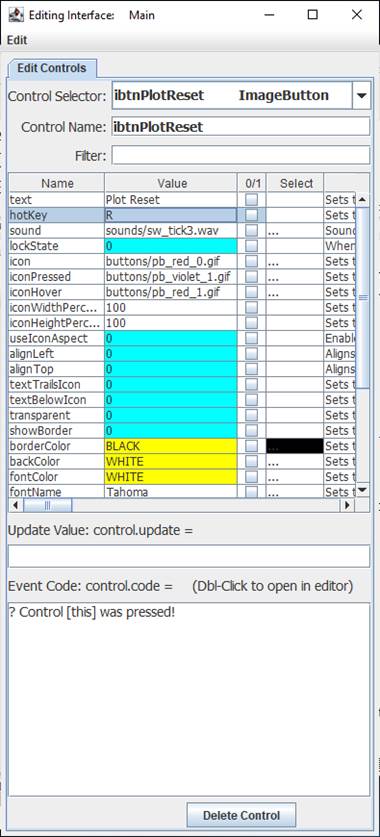380x837 pixels.
Task: Select the Tahoma fontName value
Action: tap(171, 492)
